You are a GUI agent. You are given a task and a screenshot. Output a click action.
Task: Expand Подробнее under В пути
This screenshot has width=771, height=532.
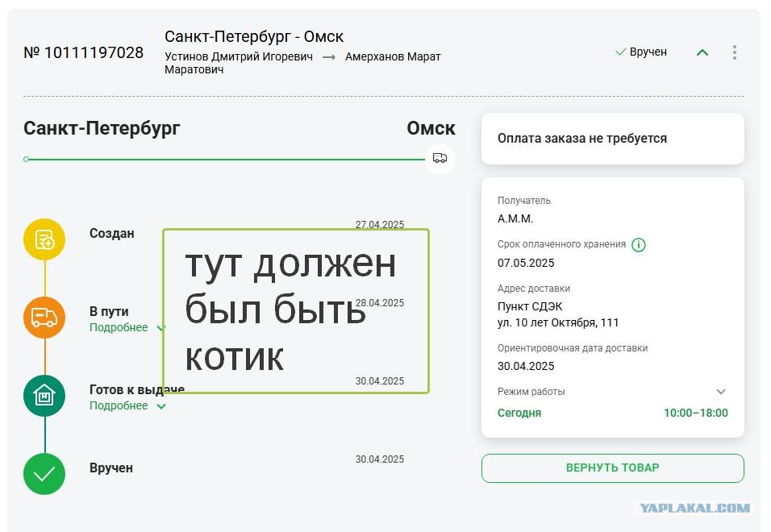[127, 327]
